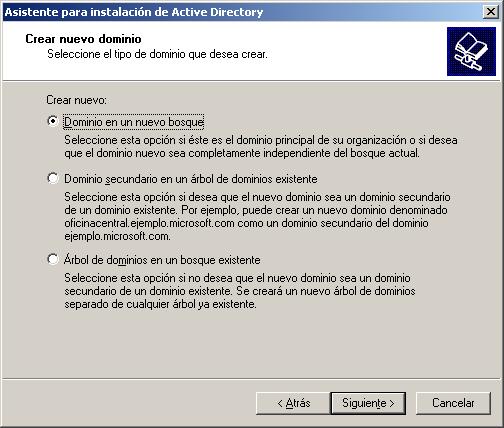The width and height of the screenshot is (504, 428).
Task: Click the Active Directory wizard book icon
Action: (471, 51)
